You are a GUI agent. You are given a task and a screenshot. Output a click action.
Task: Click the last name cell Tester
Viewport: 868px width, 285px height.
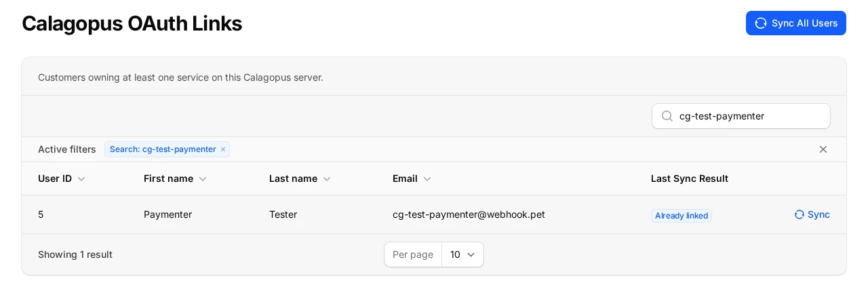pyautogui.click(x=283, y=214)
